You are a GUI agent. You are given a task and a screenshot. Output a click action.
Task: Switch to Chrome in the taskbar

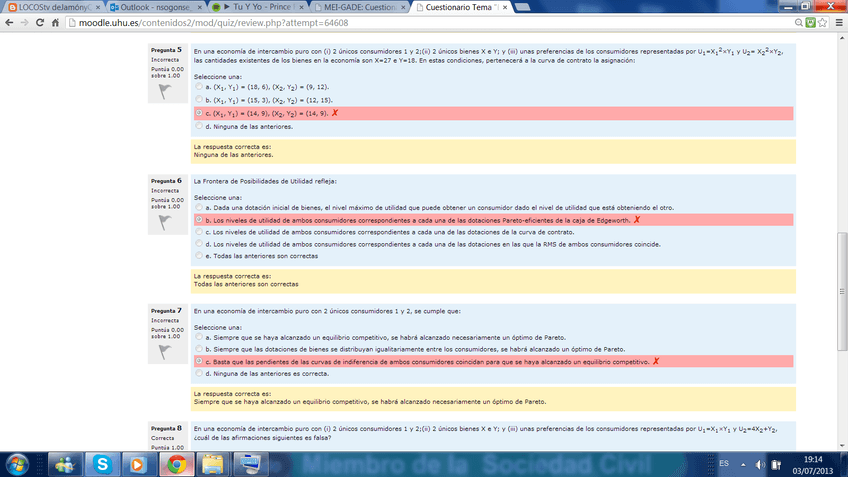pyautogui.click(x=176, y=465)
